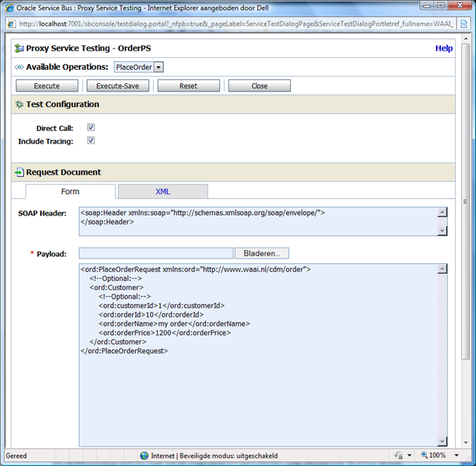The height and width of the screenshot is (466, 476).
Task: Click the SOAP Header scroll up arrow
Action: pyautogui.click(x=443, y=213)
